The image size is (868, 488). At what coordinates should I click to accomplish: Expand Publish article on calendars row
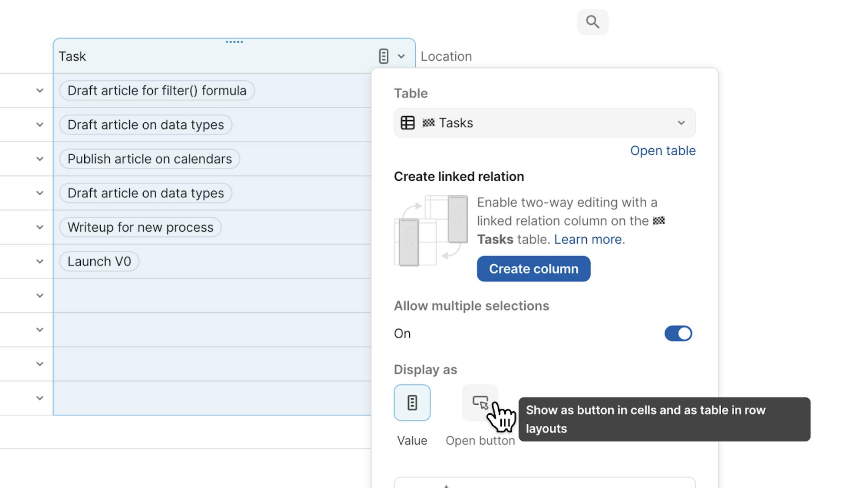tap(40, 159)
